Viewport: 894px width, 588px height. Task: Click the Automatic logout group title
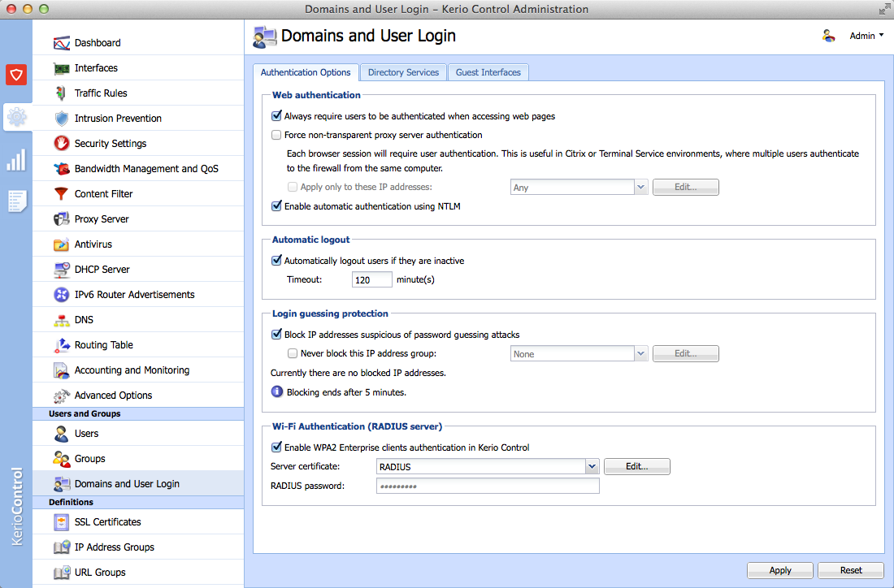[310, 240]
